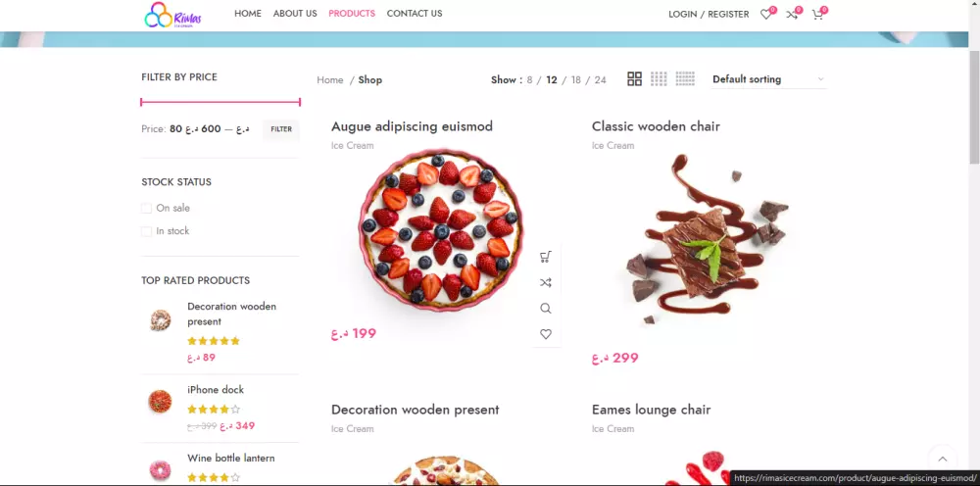Open the compare shuffle icon in header
Screen dimensions: 980x486
(792, 15)
